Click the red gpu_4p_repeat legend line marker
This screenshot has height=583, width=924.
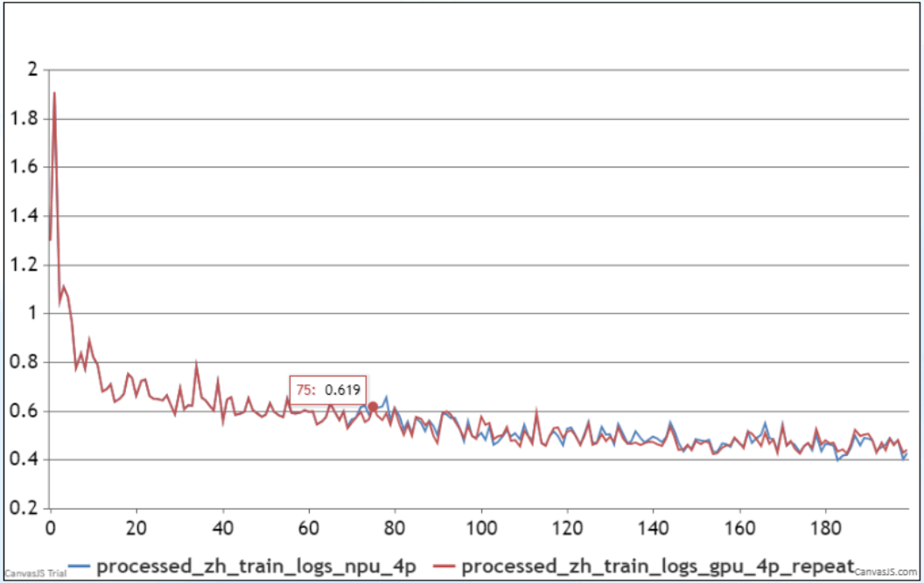tap(444, 567)
